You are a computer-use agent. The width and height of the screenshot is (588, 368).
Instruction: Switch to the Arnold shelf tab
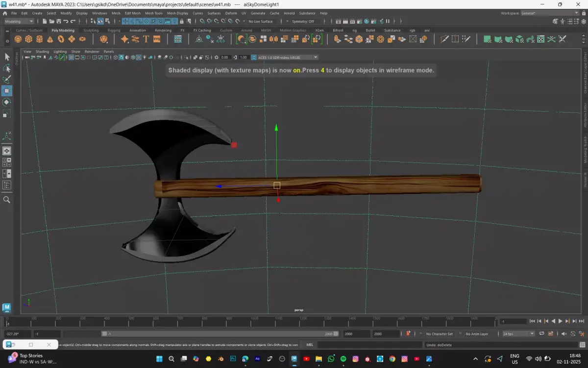pos(246,30)
